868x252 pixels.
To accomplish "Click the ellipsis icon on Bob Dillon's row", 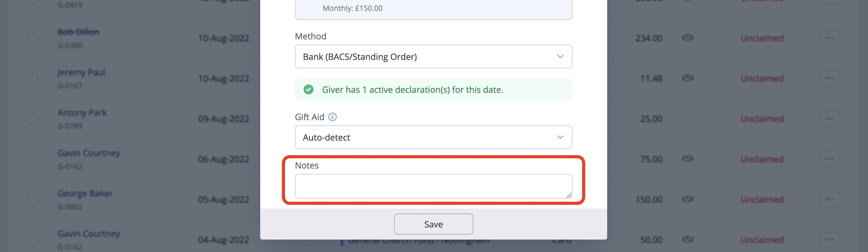I will pos(830,38).
